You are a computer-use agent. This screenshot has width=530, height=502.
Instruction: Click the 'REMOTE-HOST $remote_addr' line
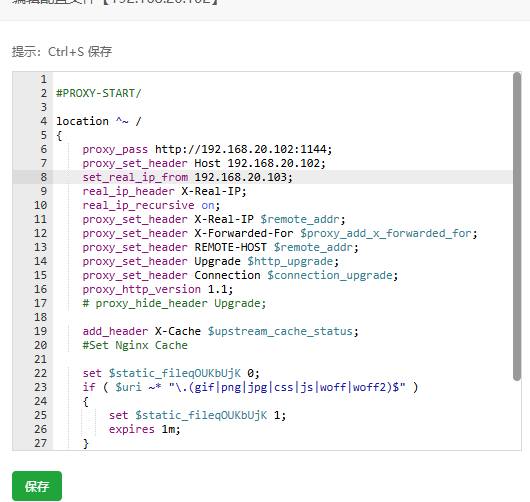pyautogui.click(x=220, y=247)
